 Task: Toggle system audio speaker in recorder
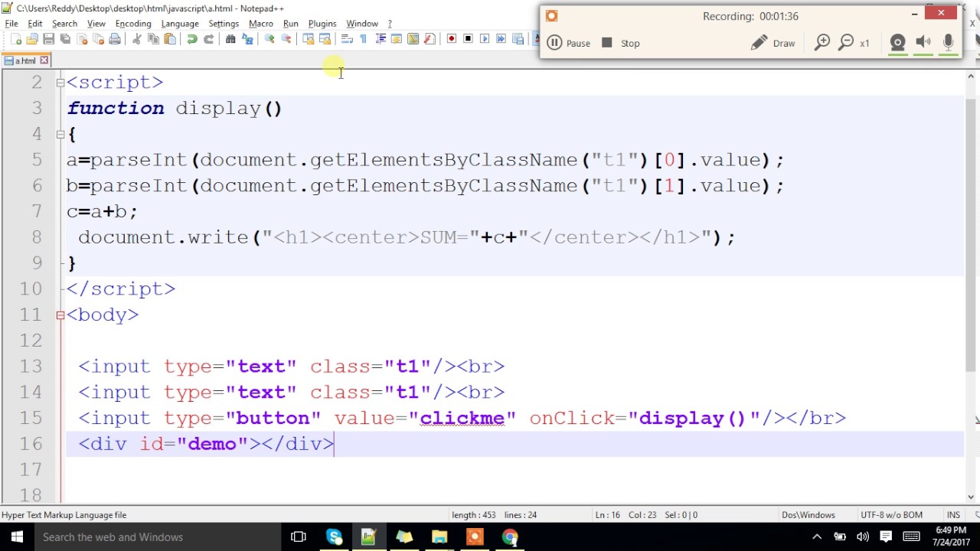tap(923, 43)
